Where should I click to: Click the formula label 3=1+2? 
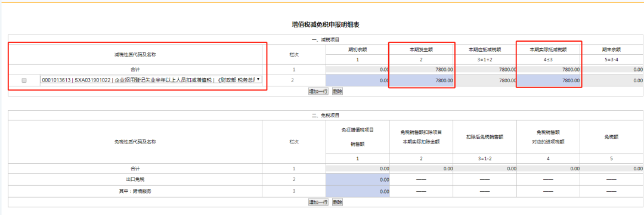485,60
